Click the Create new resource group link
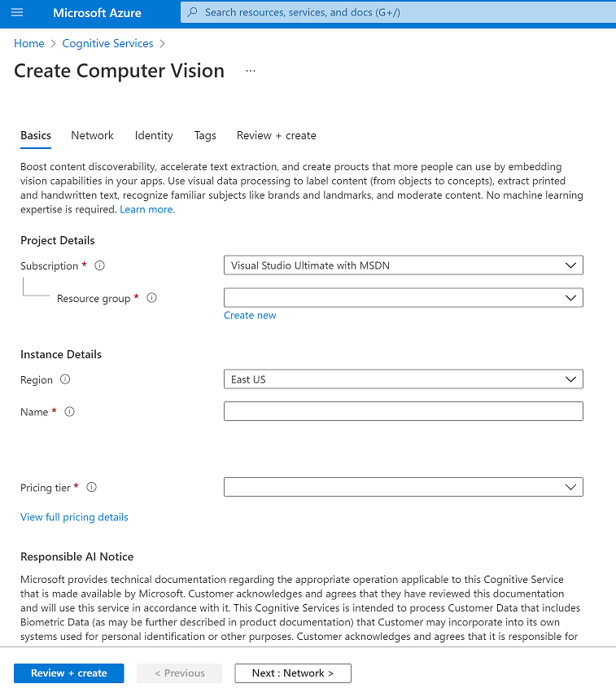The image size is (616, 688). [250, 315]
